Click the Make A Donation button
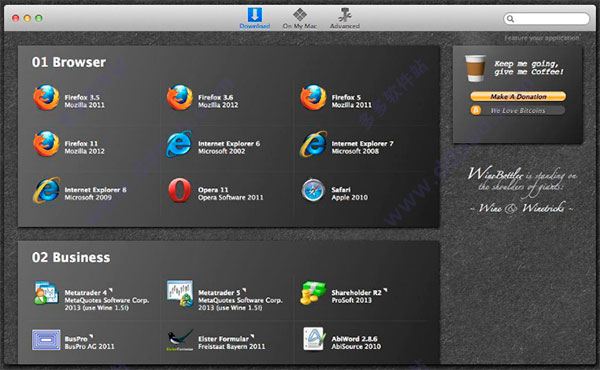The width and height of the screenshot is (600, 370). coord(518,96)
